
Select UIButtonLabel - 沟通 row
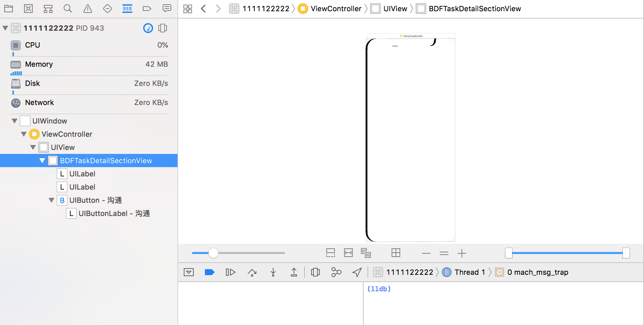pyautogui.click(x=89, y=213)
